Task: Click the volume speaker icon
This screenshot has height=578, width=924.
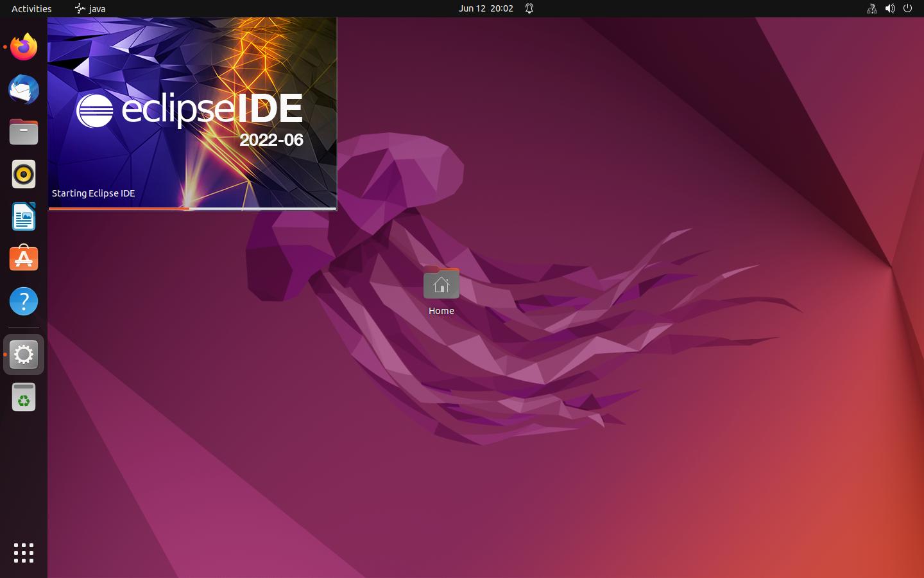Action: coord(890,8)
